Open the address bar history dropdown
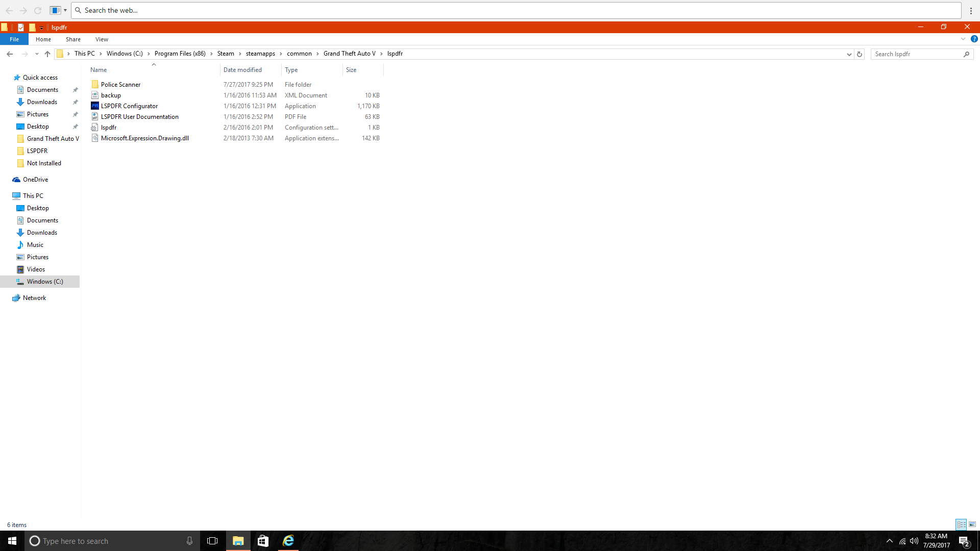Viewport: 980px width, 551px height. pos(849,54)
